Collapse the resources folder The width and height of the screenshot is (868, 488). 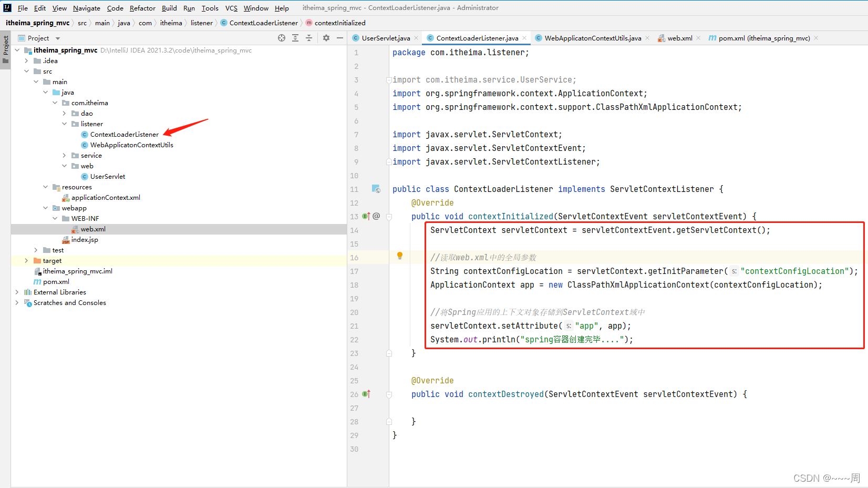[x=45, y=187]
